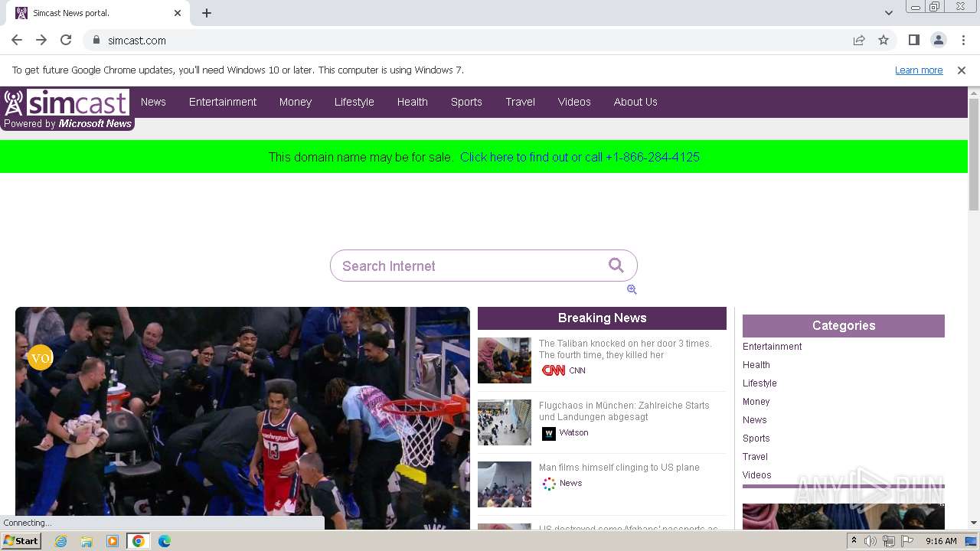Open the large basketball featured image
980x551 pixels.
coord(242,418)
